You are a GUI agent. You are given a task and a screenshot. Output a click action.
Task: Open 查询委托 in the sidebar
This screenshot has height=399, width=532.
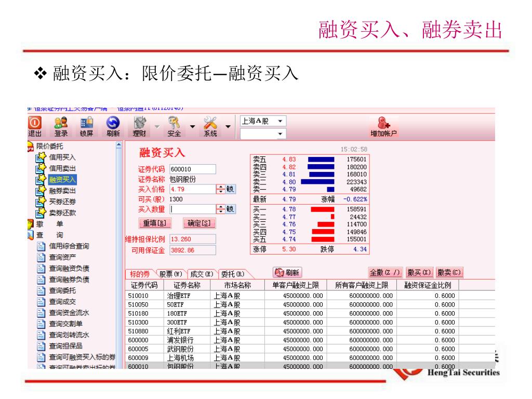point(62,290)
